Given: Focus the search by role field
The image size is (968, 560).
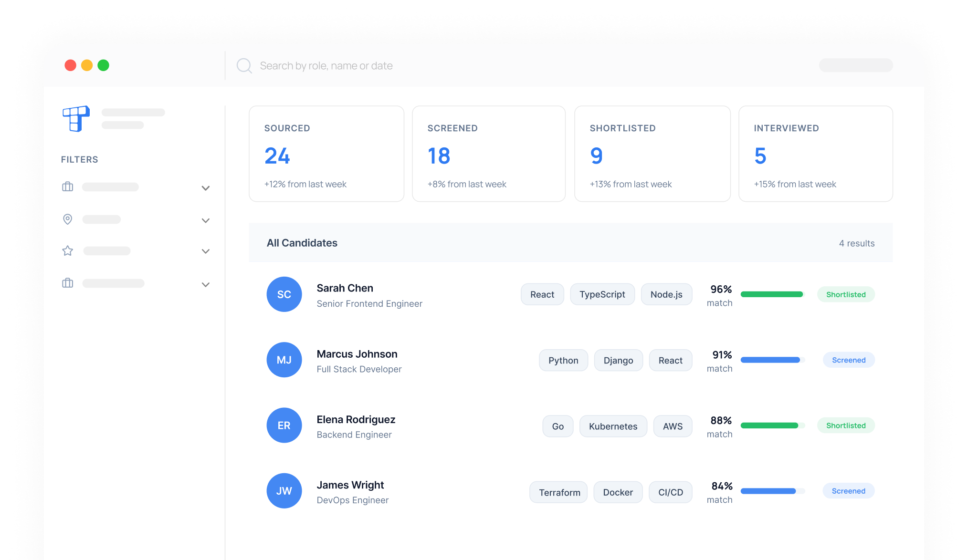Looking at the screenshot, I should point(326,66).
